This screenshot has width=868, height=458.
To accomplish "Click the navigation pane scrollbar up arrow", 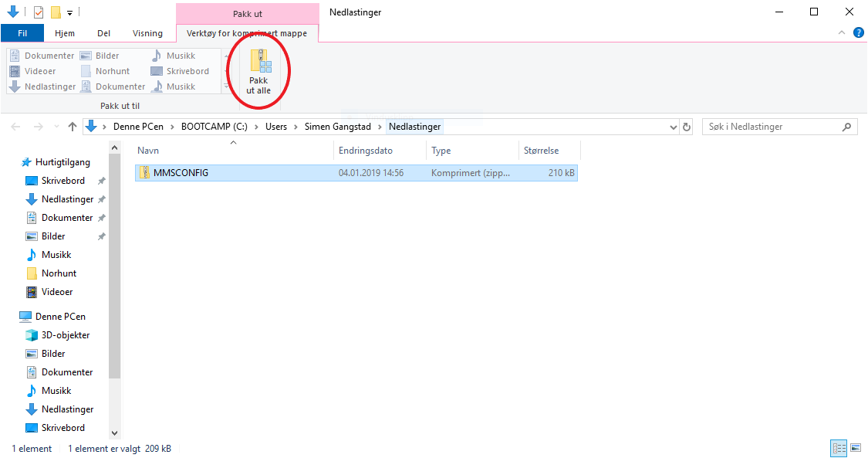I will click(x=115, y=148).
